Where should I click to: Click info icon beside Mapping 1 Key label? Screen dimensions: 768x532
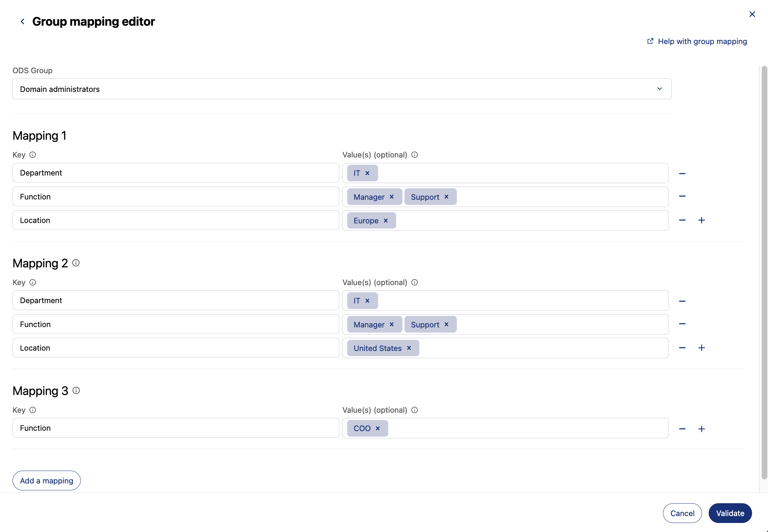coord(33,155)
